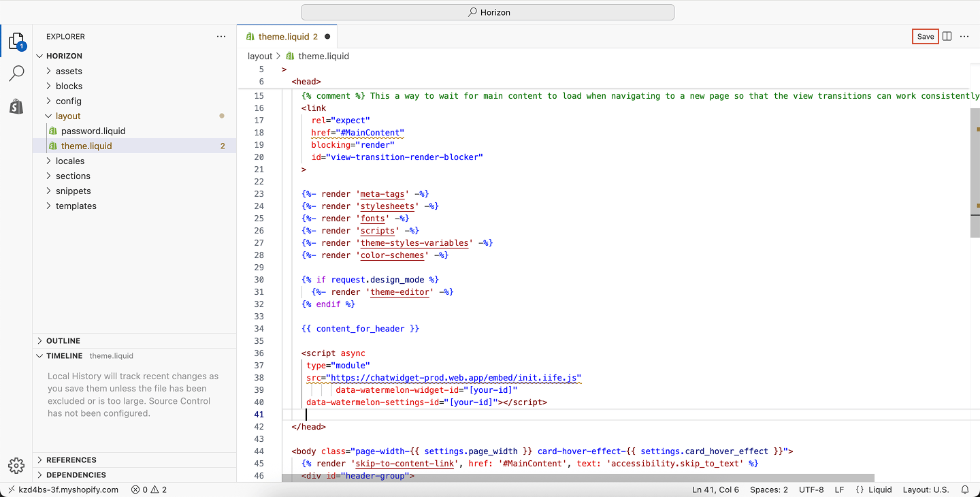Click the Horizon command center search box
Screen dimensions: 980x497
click(488, 12)
